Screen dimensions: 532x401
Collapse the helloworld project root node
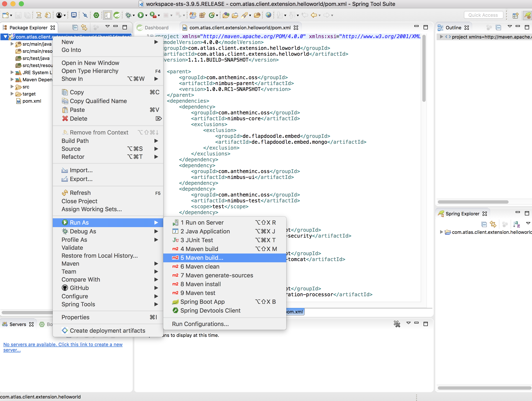click(5, 37)
